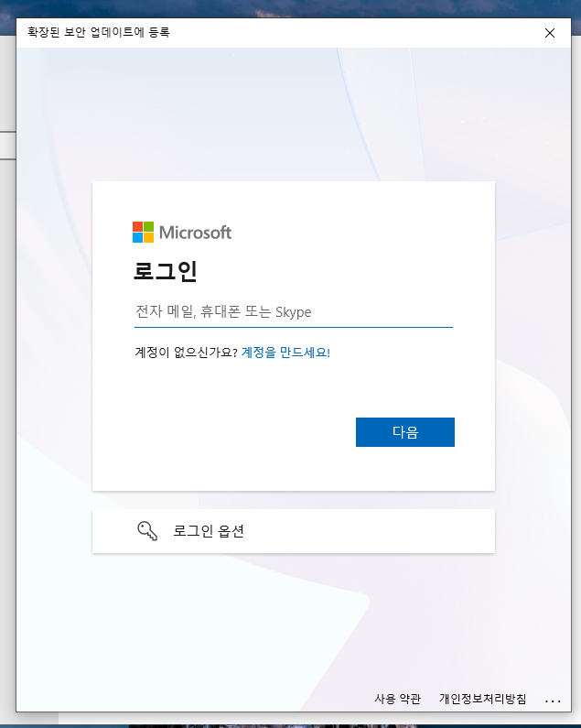This screenshot has height=728, width=581.
Task: Open the three-dot more options menu
Action: point(552,700)
